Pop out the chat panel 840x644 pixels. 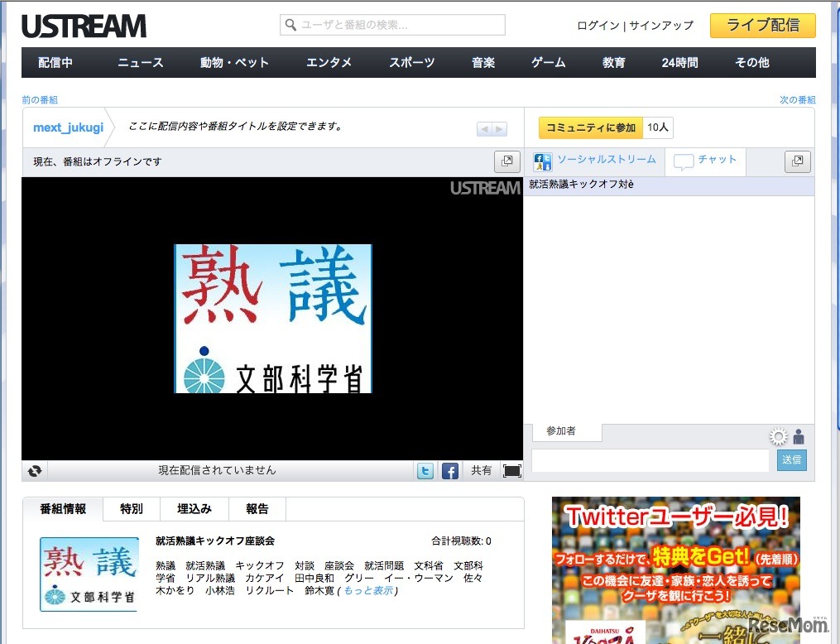[x=797, y=161]
